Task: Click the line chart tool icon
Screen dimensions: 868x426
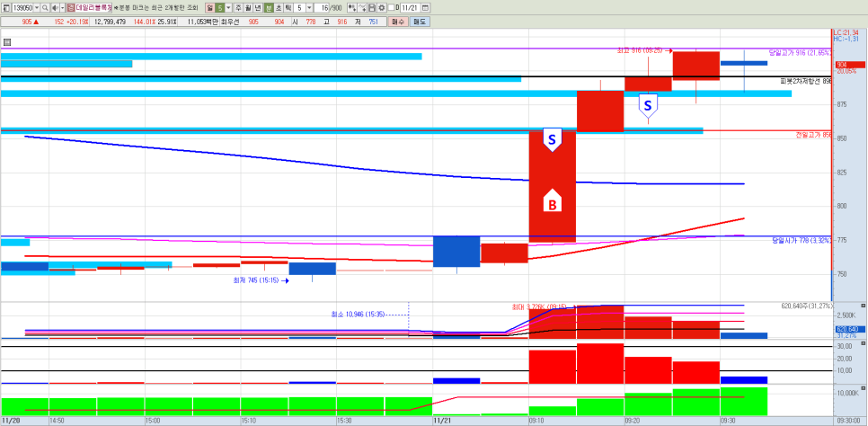Action: point(362,8)
